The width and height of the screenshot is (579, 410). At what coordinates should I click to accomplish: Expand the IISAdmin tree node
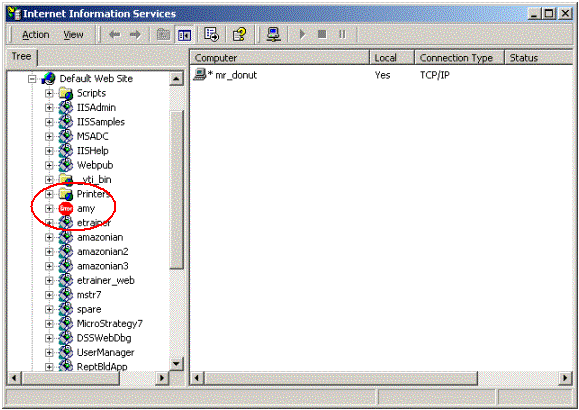[49, 107]
